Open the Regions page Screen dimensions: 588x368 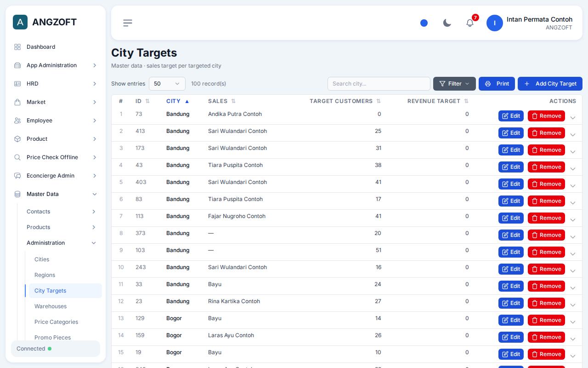point(65,275)
